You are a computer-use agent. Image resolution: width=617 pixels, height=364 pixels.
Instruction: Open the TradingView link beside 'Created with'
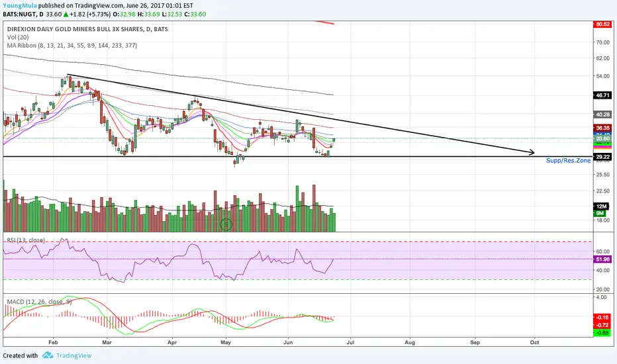(x=73, y=355)
